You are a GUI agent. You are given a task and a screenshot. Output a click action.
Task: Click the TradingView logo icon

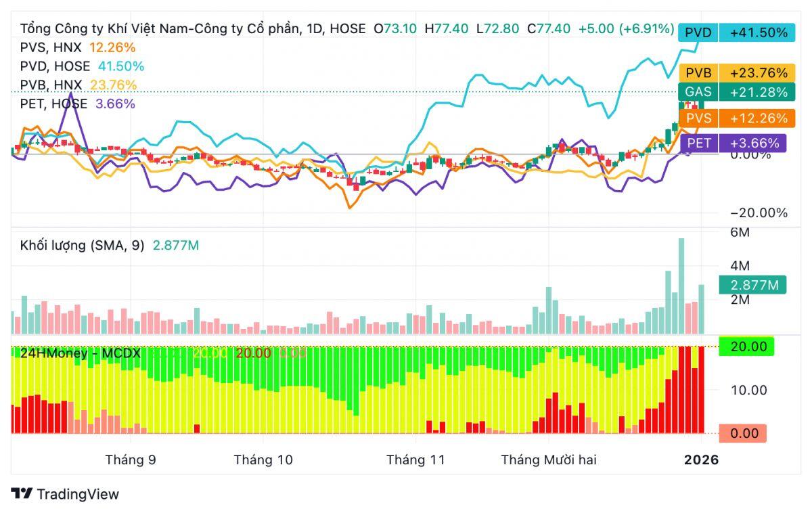click(x=22, y=494)
